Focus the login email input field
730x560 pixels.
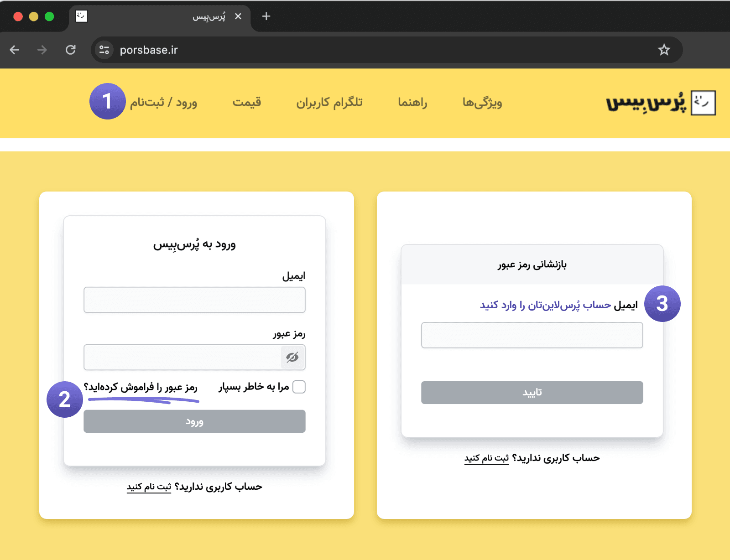point(194,300)
